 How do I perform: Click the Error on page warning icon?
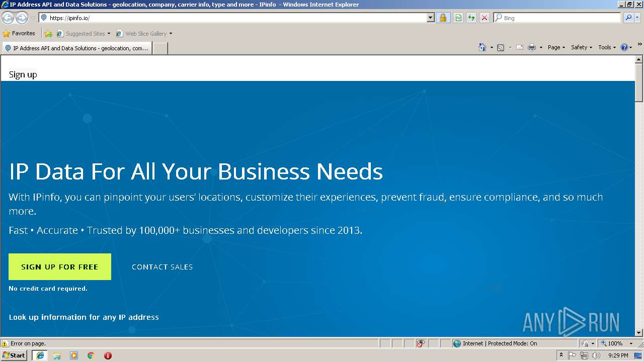click(5, 343)
